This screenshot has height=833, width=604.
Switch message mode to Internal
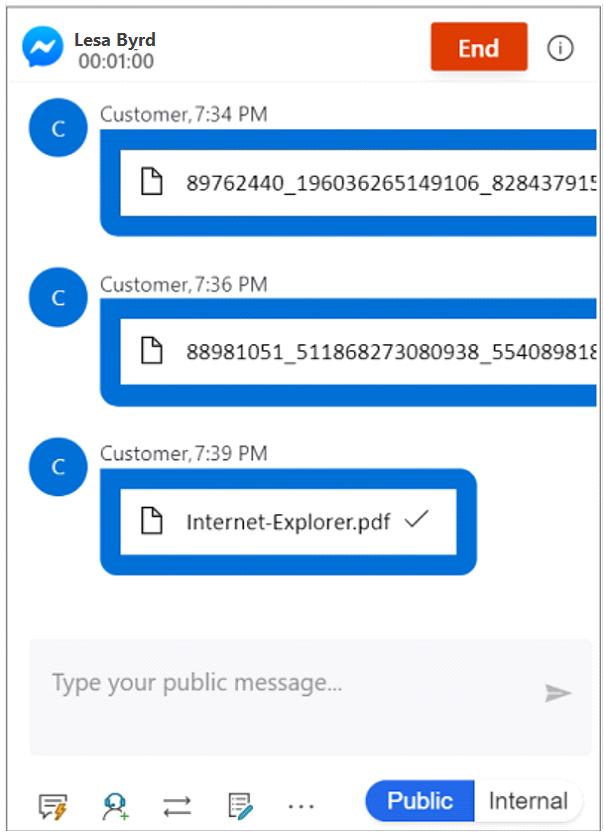coord(528,801)
